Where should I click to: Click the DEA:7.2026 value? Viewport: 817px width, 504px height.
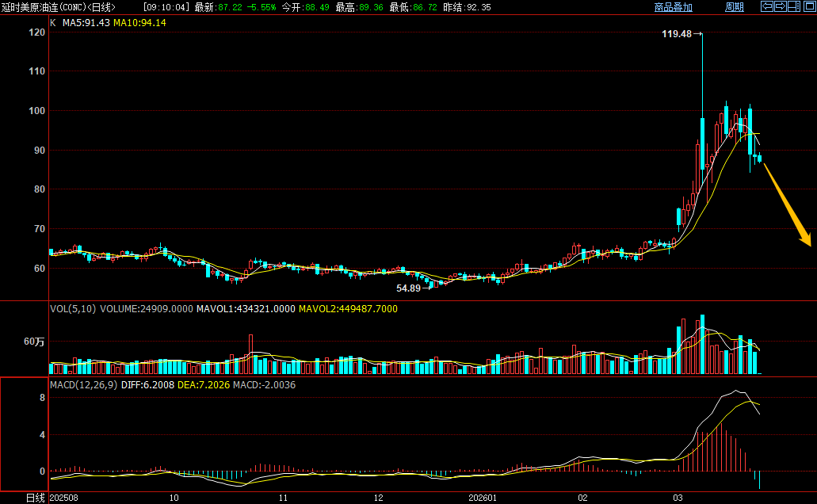[203, 385]
